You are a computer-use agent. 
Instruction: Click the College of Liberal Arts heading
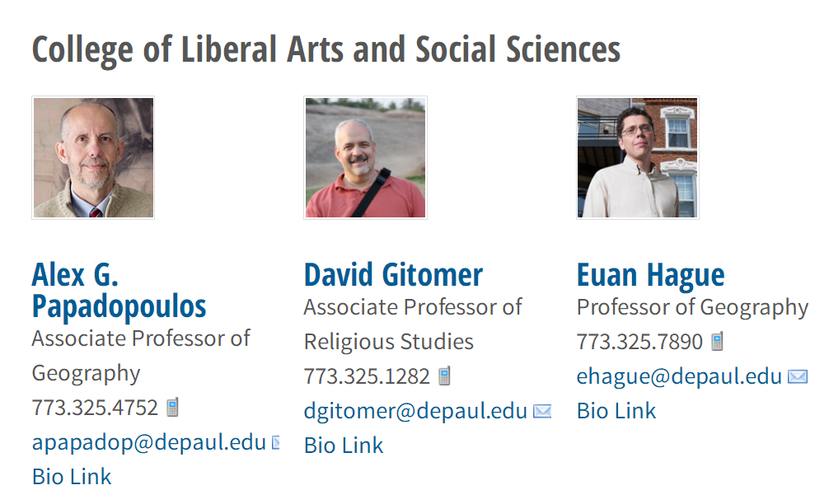click(x=326, y=49)
